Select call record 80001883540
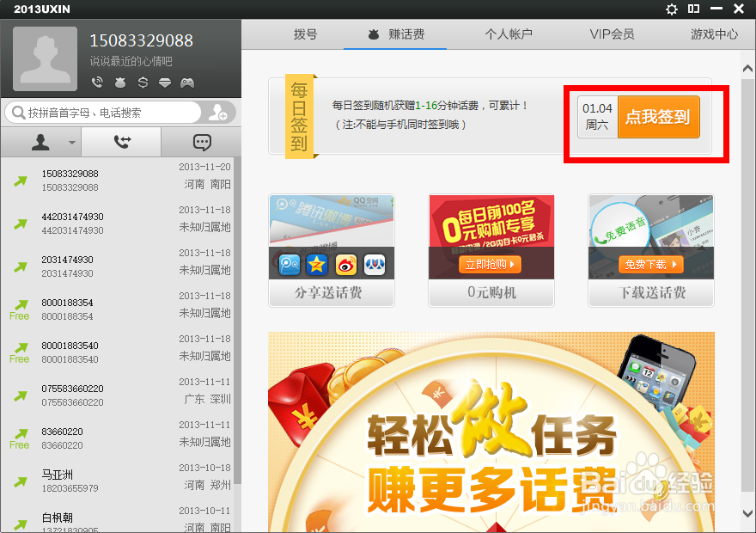The image size is (756, 533). (x=117, y=351)
